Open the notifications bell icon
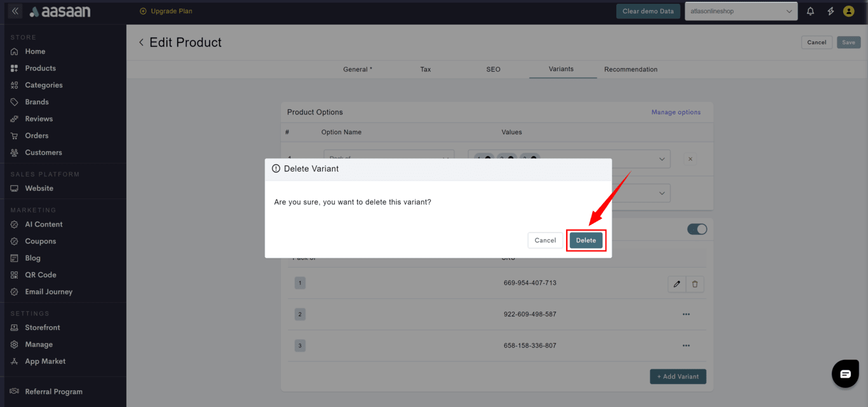Viewport: 868px width, 407px height. pyautogui.click(x=810, y=11)
